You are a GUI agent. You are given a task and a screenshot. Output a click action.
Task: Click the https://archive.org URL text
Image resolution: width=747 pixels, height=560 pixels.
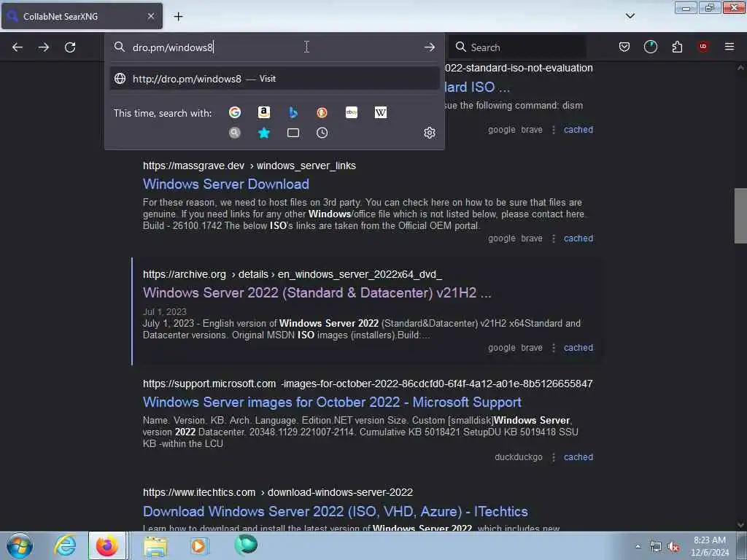[185, 275]
